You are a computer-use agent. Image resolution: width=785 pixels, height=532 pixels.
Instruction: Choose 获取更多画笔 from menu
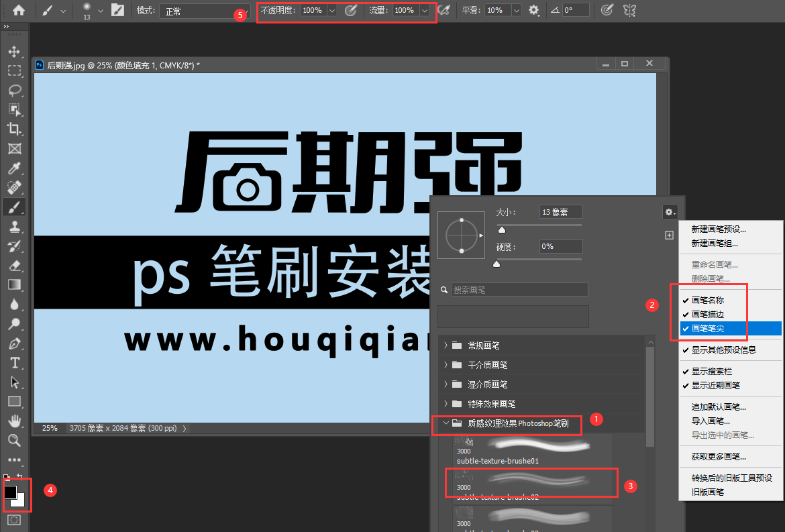719,456
